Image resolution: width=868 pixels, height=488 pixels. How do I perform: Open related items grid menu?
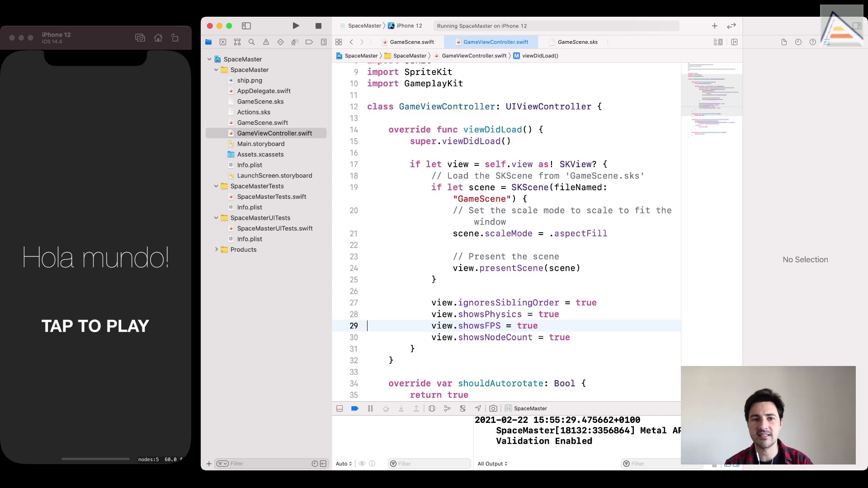339,42
